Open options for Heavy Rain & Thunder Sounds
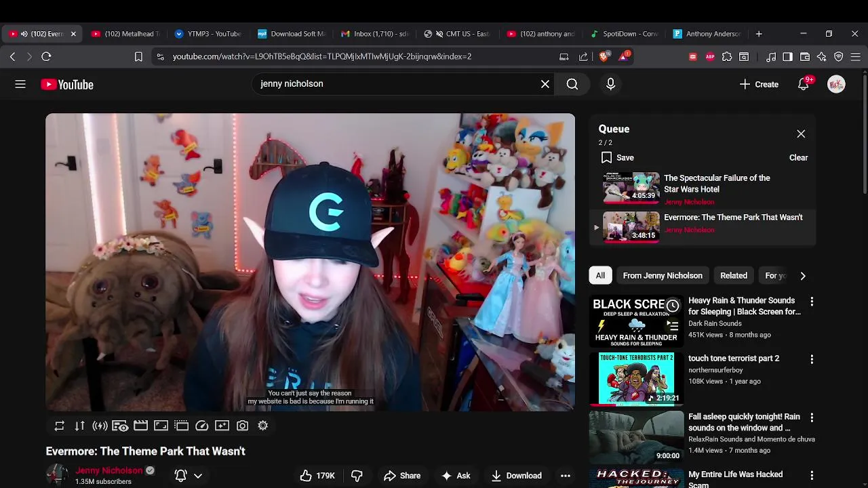Image resolution: width=868 pixels, height=488 pixels. pyautogui.click(x=812, y=301)
